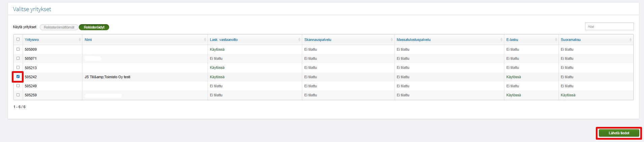Check the box for company 505009

pyautogui.click(x=18, y=49)
